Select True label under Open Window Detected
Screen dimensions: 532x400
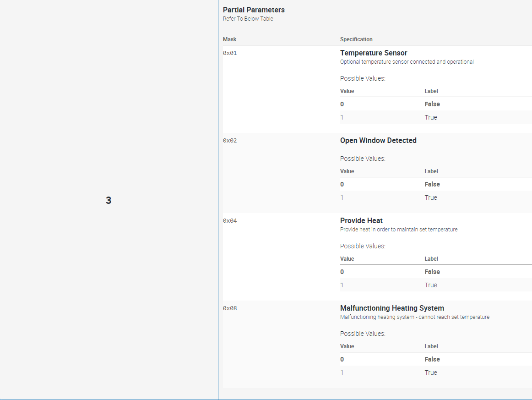pyautogui.click(x=431, y=197)
